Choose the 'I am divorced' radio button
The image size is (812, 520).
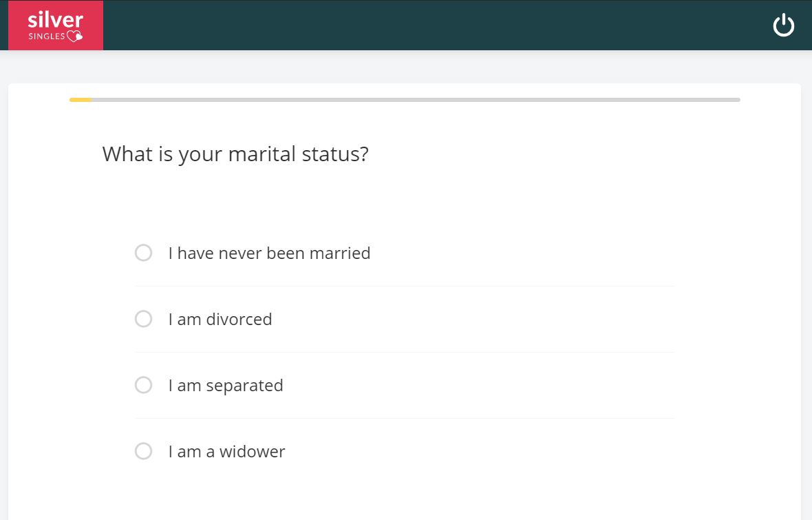(143, 319)
